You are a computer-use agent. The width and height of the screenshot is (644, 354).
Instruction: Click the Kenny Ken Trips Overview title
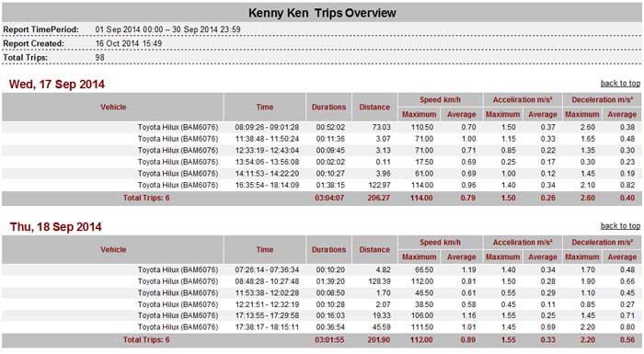pos(322,13)
